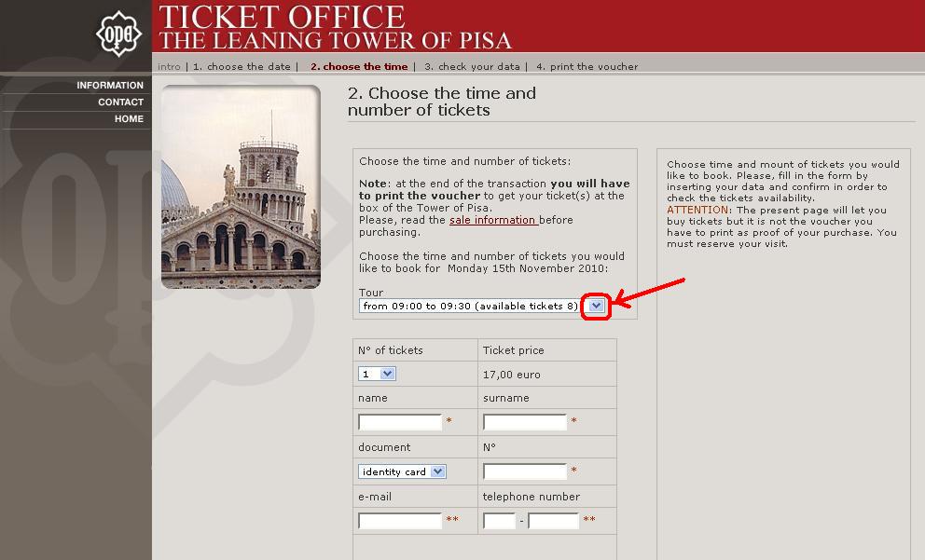The height and width of the screenshot is (560, 925).
Task: Expand the number of tickets dropdown
Action: click(378, 374)
